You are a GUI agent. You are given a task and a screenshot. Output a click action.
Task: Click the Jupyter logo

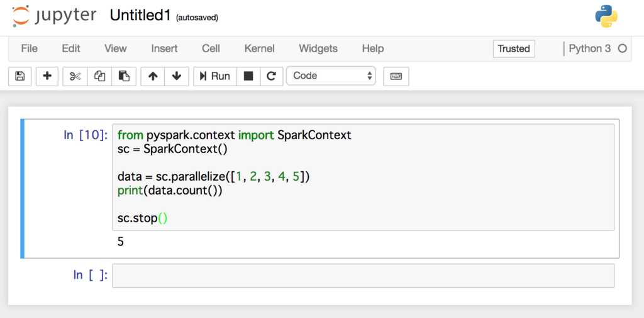[54, 16]
